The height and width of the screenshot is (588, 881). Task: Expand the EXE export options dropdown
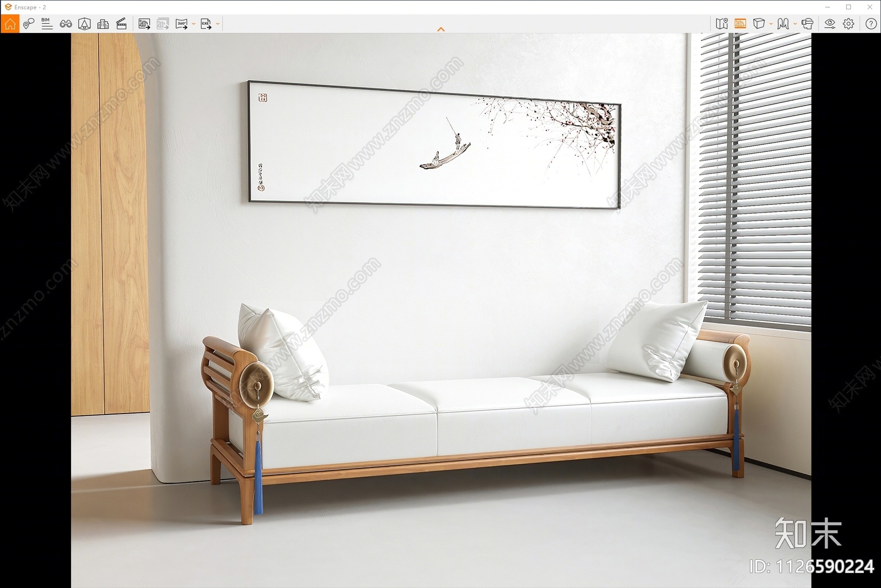pyautogui.click(x=218, y=24)
